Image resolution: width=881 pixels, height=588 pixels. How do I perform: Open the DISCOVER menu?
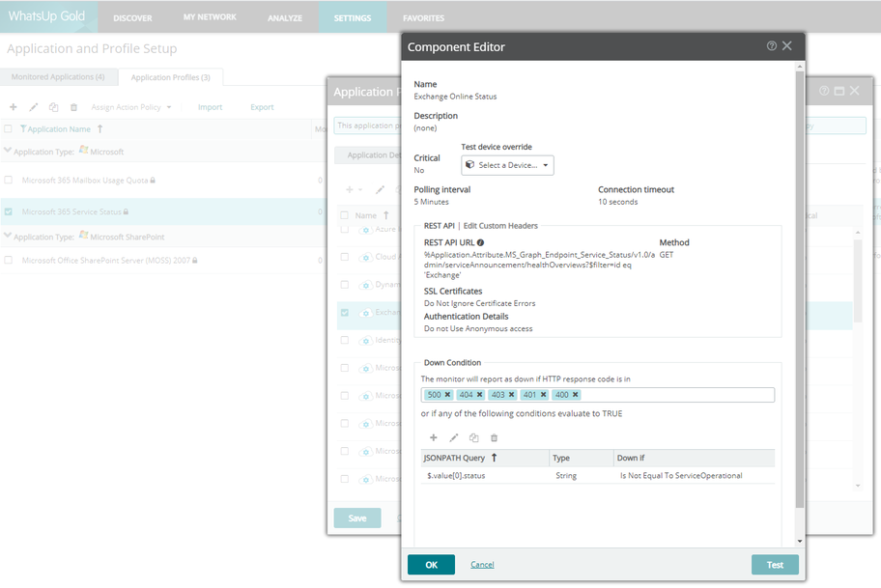(x=132, y=18)
